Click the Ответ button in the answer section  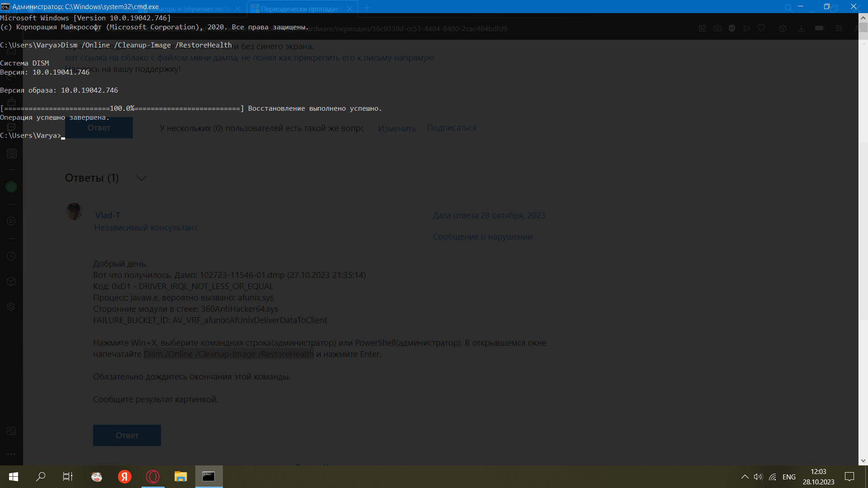[127, 435]
